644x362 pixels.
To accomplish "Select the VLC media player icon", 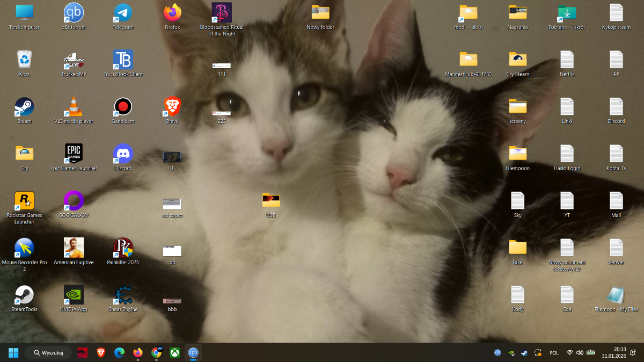I will point(74,107).
